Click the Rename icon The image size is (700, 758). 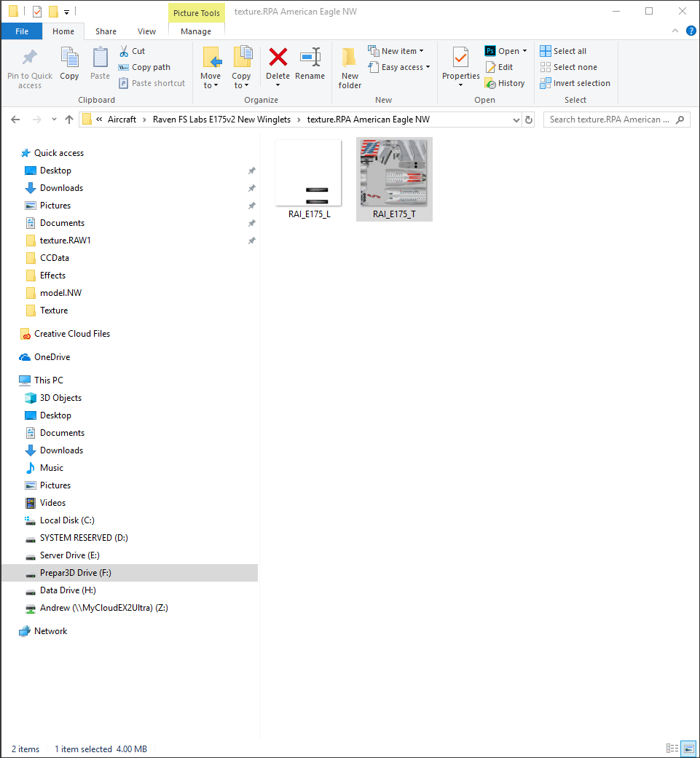click(x=310, y=57)
